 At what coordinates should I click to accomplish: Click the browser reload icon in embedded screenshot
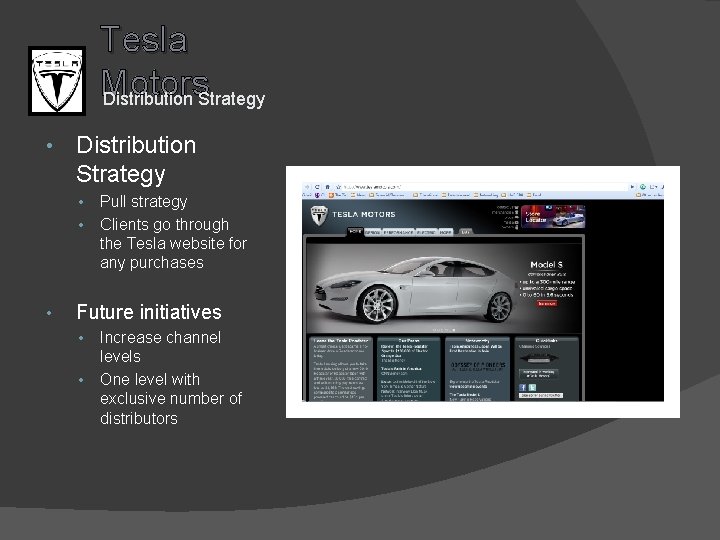tap(317, 187)
